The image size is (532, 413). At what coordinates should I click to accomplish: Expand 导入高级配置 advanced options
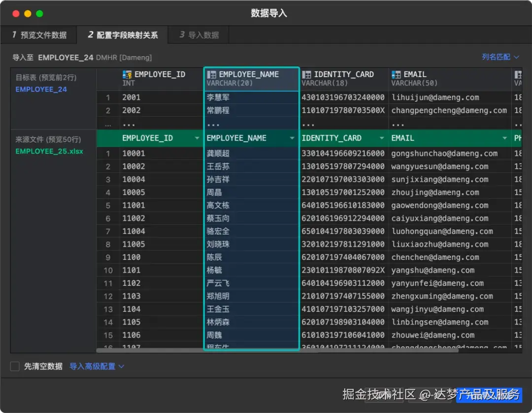pyautogui.click(x=97, y=366)
